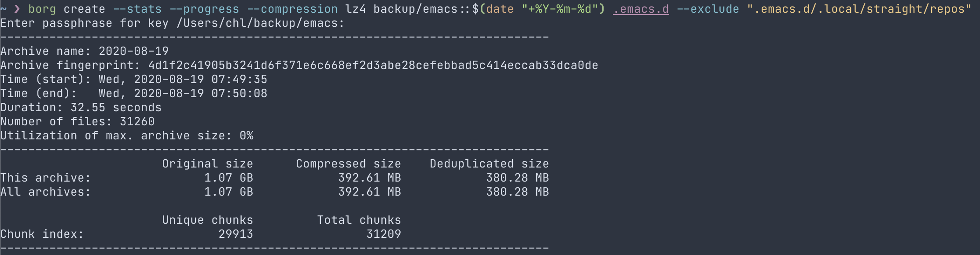
Task: Click the number of files value 31260
Action: coord(137,122)
